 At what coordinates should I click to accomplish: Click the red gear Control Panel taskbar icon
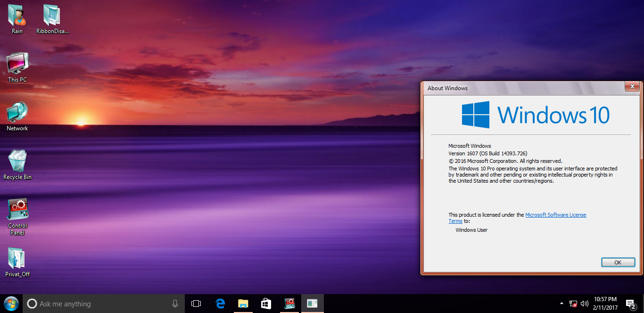(x=289, y=304)
